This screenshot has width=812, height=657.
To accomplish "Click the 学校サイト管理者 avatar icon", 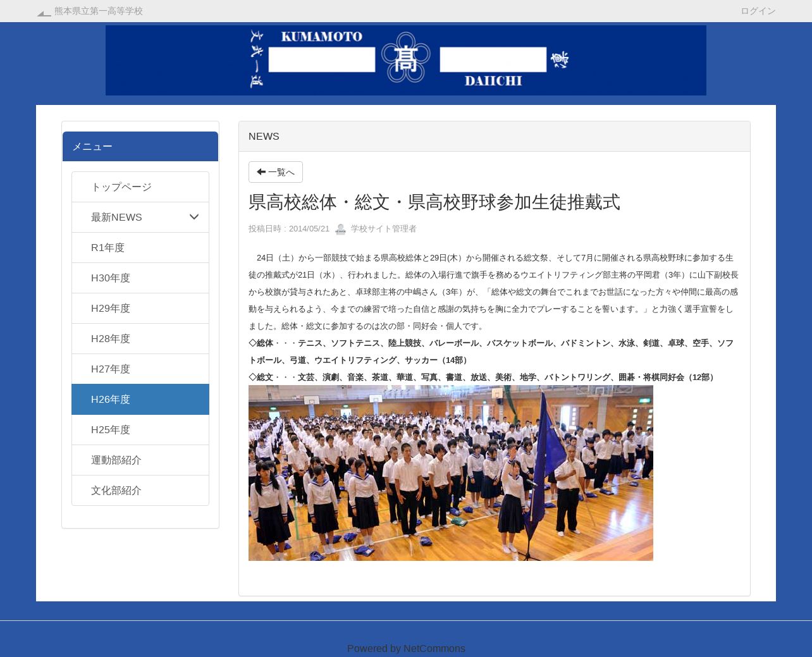I will pos(340,229).
